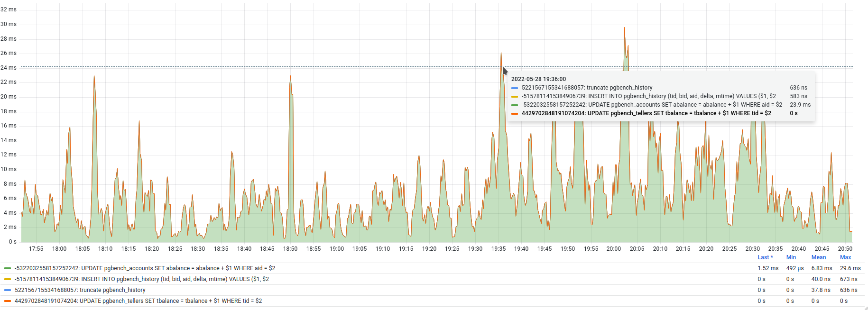Select the INSERT INTO pgbench_history series name in legend
Screen dimensions: 868x310
tap(141, 279)
